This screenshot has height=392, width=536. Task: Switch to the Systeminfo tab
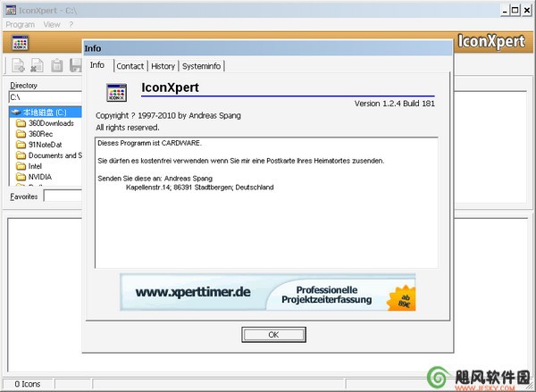(201, 66)
